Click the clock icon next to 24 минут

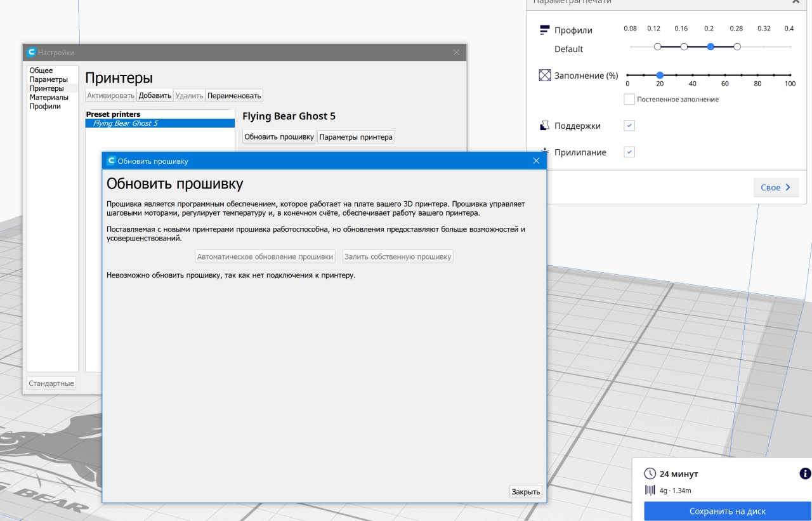(x=650, y=474)
